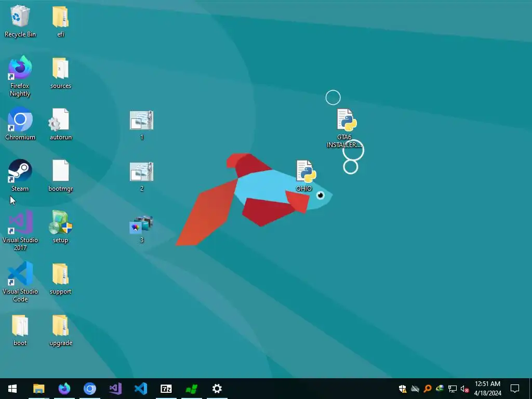Select the bootmgr file icon
Screen dimensions: 532x399
click(60, 176)
